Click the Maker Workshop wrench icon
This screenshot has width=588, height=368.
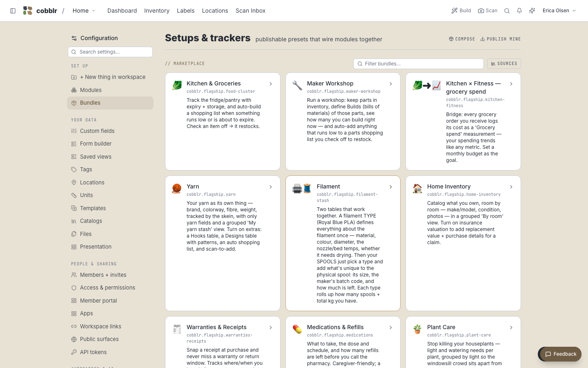coord(297,85)
